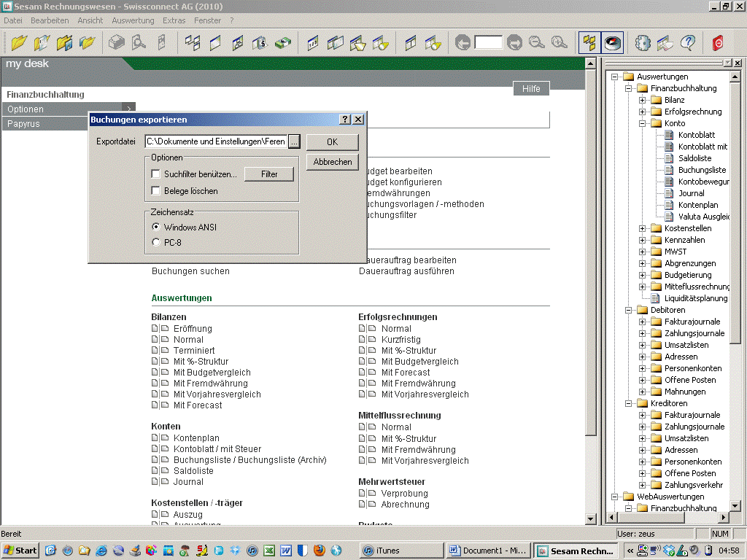The image size is (747, 560).
Task: Click the Exportdatei path input field
Action: [215, 141]
